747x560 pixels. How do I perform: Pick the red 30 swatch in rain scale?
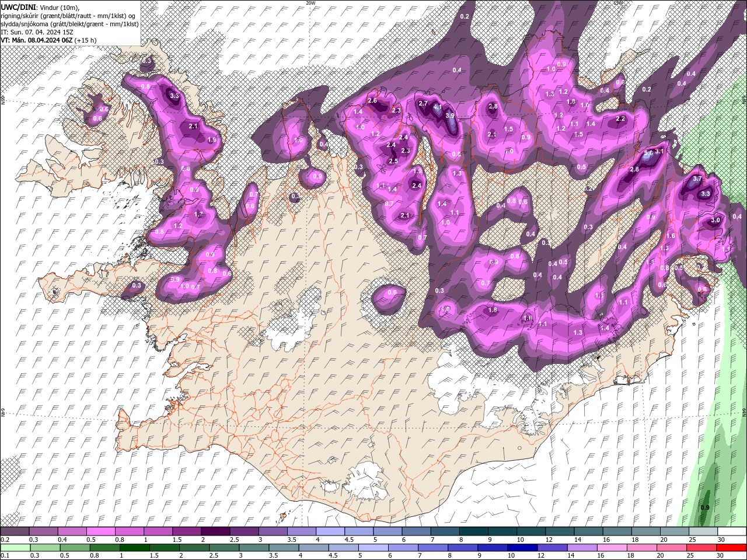click(731, 548)
